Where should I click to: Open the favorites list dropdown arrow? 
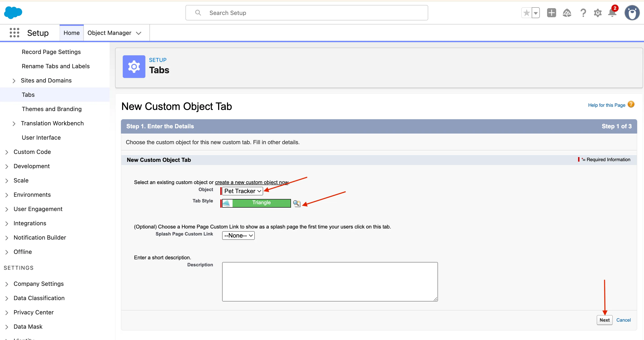(536, 13)
